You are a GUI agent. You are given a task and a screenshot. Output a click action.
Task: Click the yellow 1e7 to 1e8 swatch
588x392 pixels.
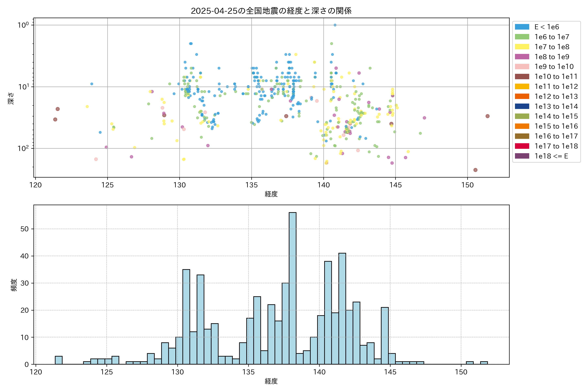coord(522,47)
